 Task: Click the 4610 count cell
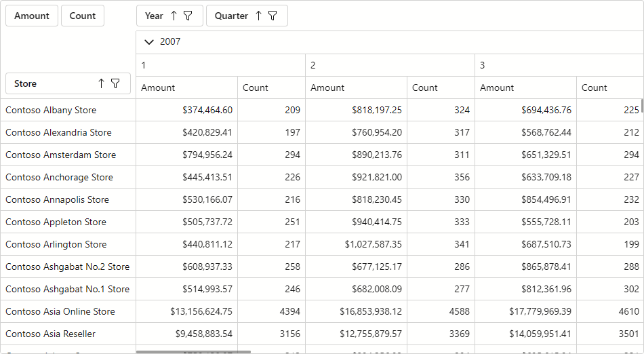point(610,311)
